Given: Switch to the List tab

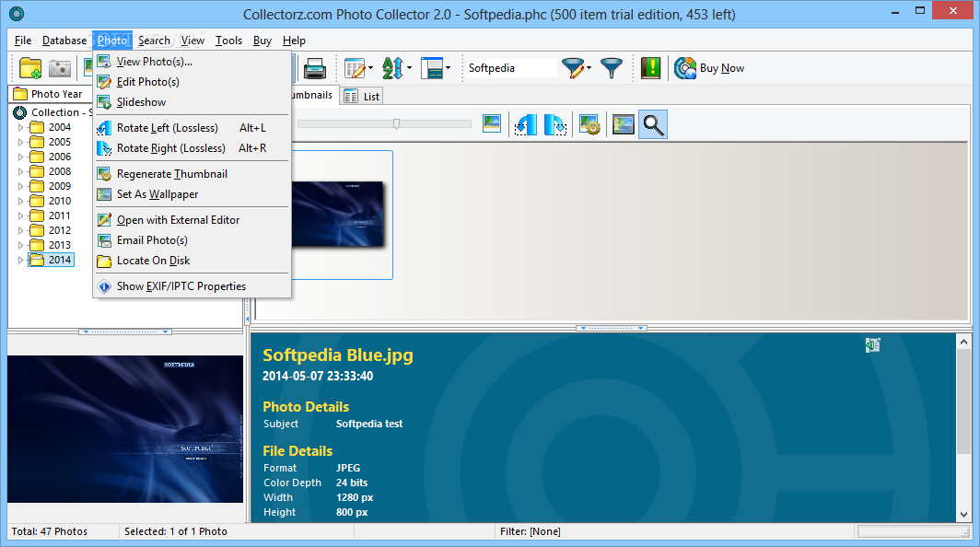Looking at the screenshot, I should [361, 97].
